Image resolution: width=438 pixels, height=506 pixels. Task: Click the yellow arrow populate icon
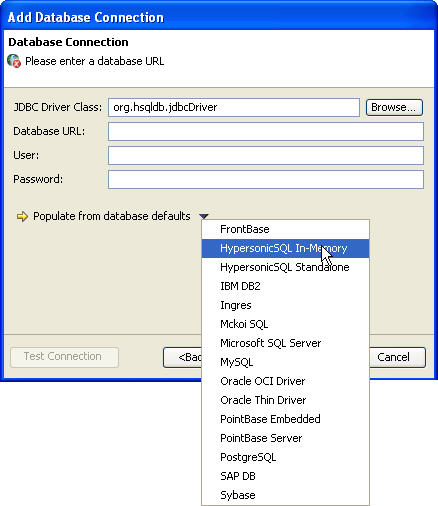[22, 216]
